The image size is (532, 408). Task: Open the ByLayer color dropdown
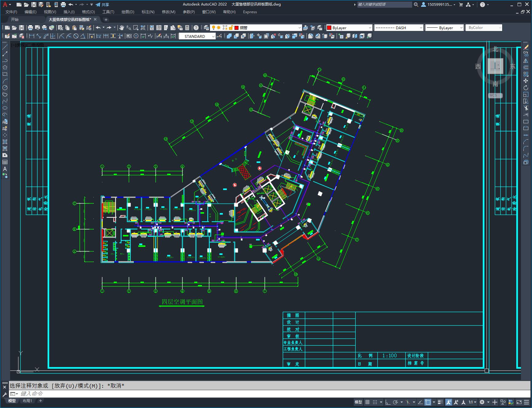click(349, 28)
